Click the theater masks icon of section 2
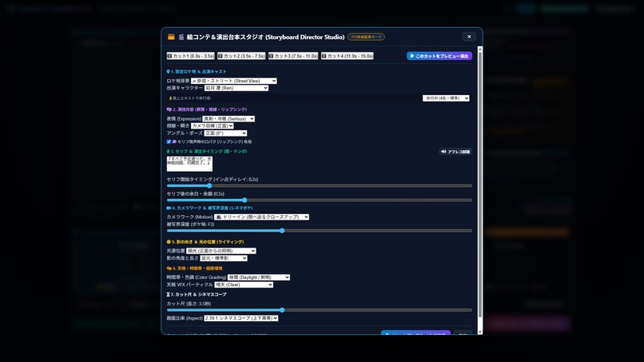The image size is (644, 362). (169, 109)
